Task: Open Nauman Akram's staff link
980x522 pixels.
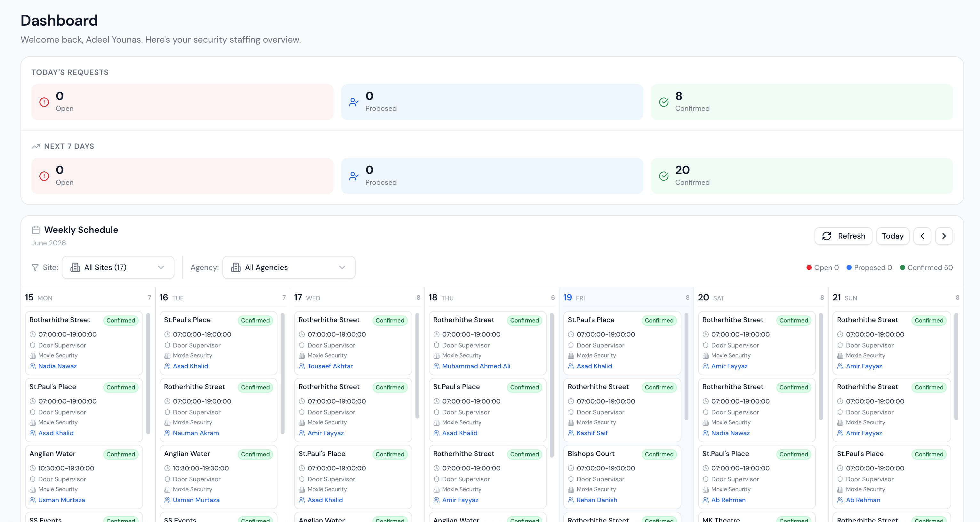Action: click(x=196, y=433)
